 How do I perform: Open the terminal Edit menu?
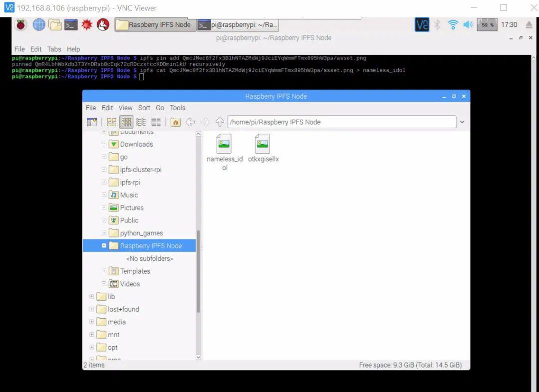tap(36, 49)
